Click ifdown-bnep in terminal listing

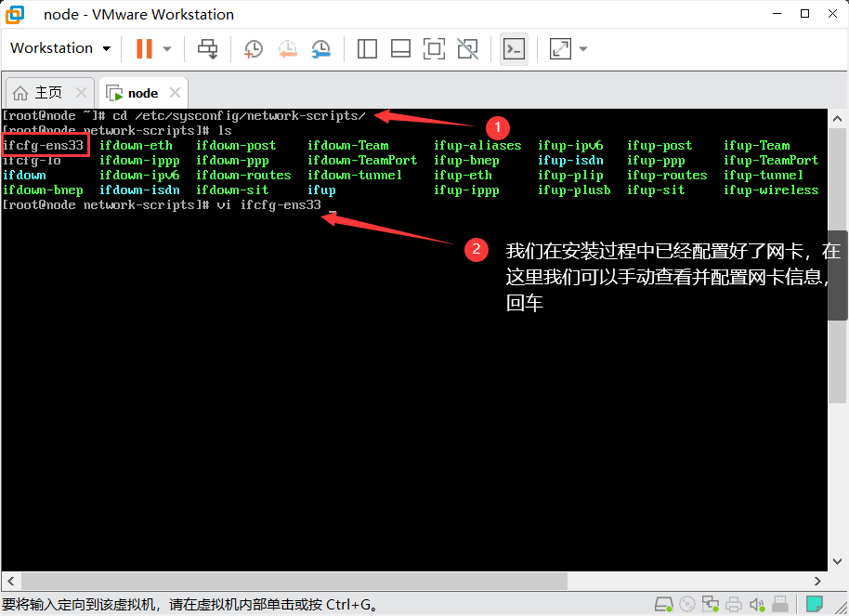tap(43, 190)
